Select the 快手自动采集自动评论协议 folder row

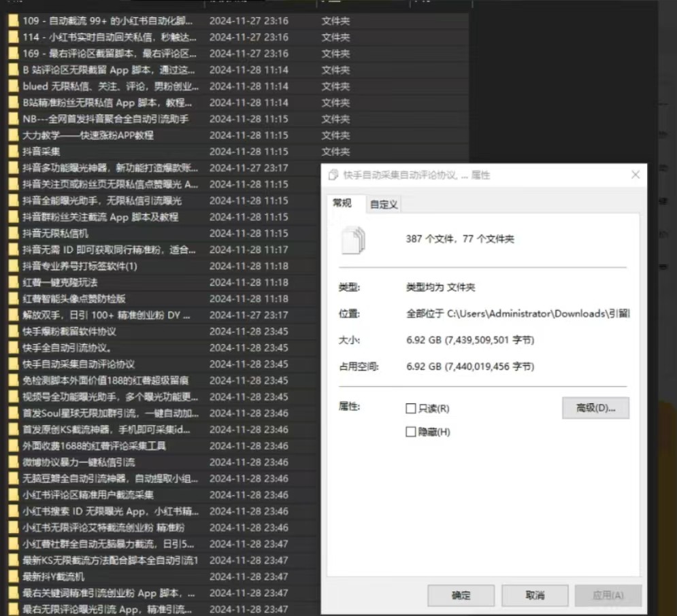point(78,364)
